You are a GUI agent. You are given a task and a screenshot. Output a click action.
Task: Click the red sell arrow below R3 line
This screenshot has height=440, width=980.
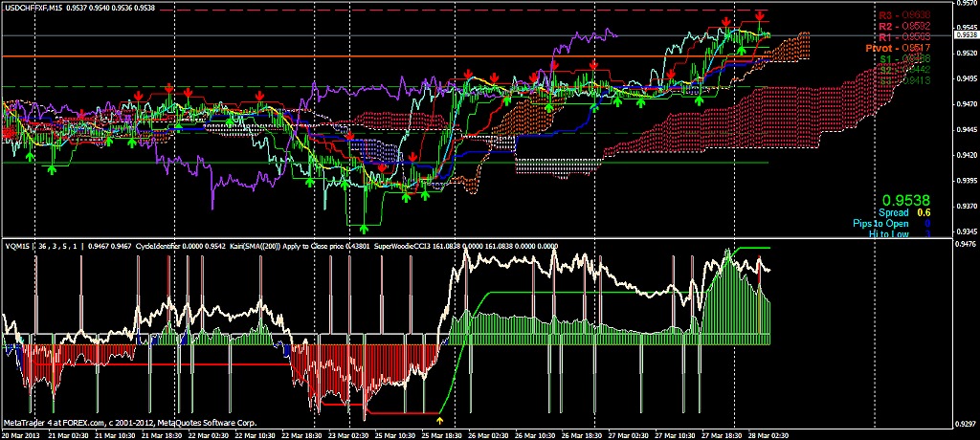pyautogui.click(x=759, y=16)
